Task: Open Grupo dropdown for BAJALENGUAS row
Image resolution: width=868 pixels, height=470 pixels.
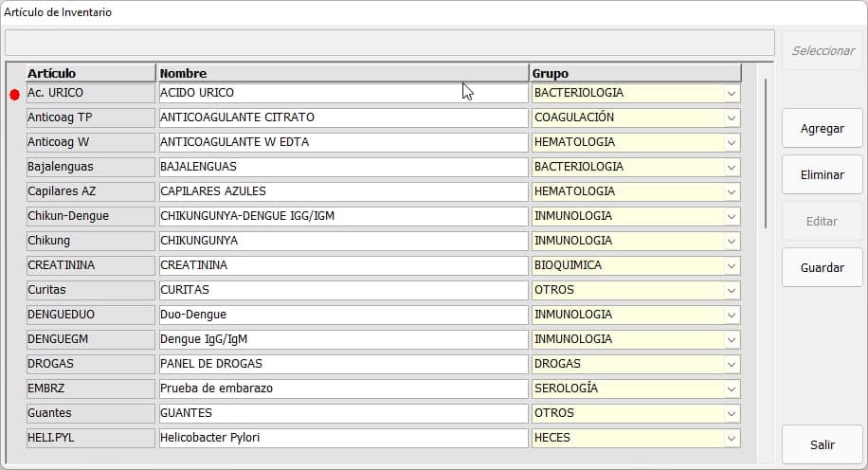Action: click(732, 167)
